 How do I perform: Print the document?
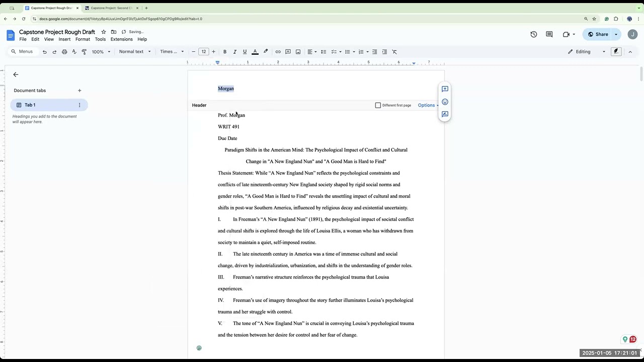pyautogui.click(x=64, y=52)
